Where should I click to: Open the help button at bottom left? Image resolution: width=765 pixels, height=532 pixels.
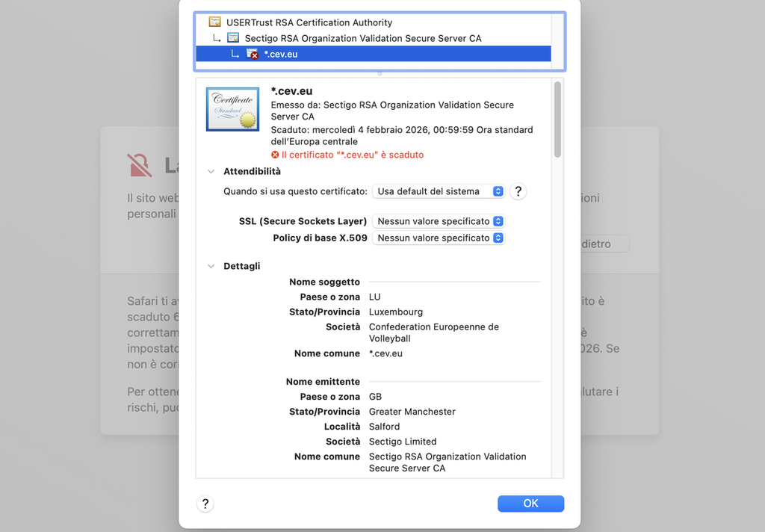205,504
